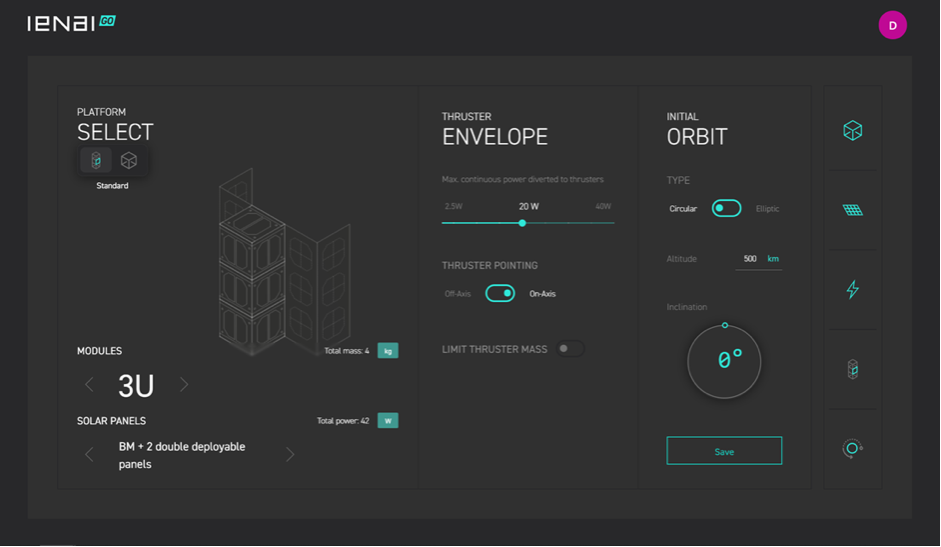The width and height of the screenshot is (941, 547).
Task: Go to previous module size before 3U
Action: coord(89,384)
